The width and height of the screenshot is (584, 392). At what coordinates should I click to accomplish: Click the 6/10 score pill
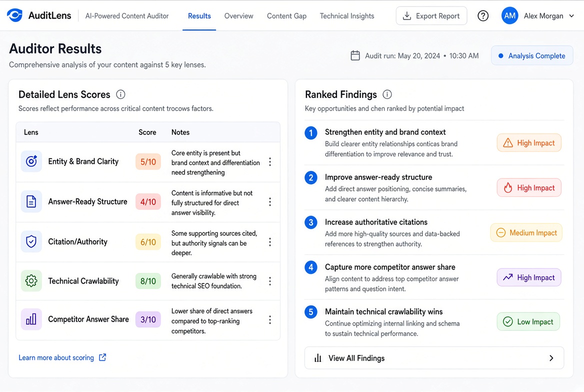[148, 242]
